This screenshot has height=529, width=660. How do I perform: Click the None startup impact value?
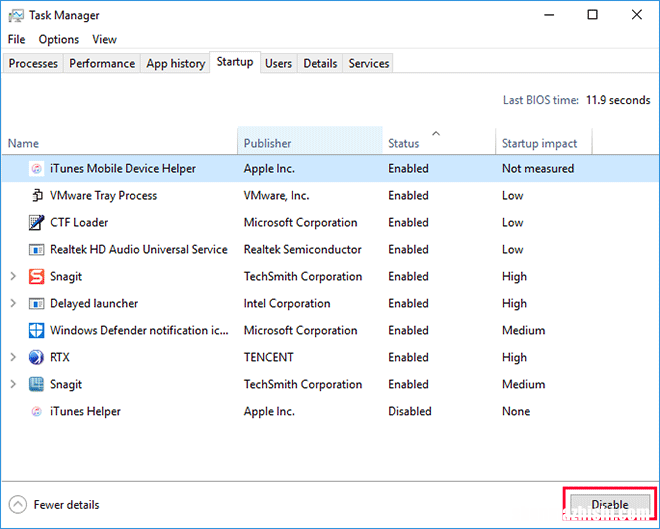[516, 411]
